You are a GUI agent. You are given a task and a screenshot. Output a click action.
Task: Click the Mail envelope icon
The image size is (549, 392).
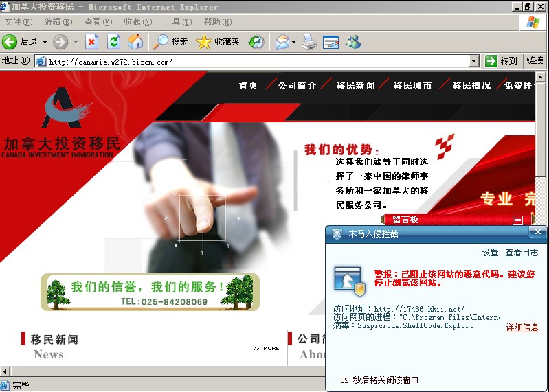click(x=282, y=42)
